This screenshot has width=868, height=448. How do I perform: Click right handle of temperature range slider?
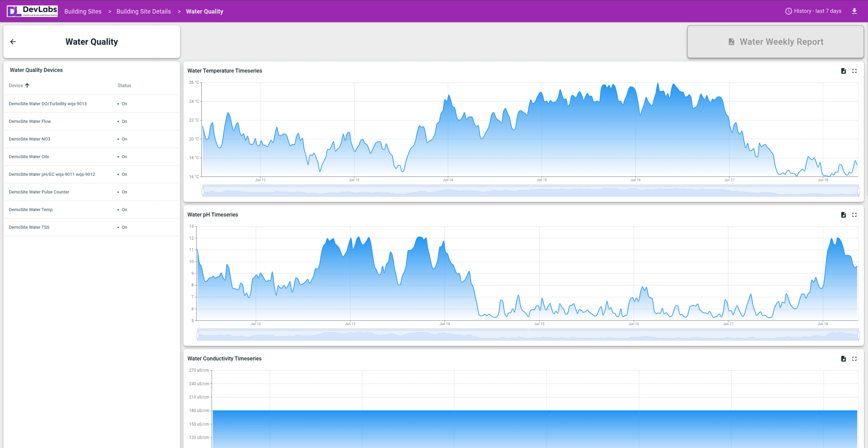coord(858,192)
